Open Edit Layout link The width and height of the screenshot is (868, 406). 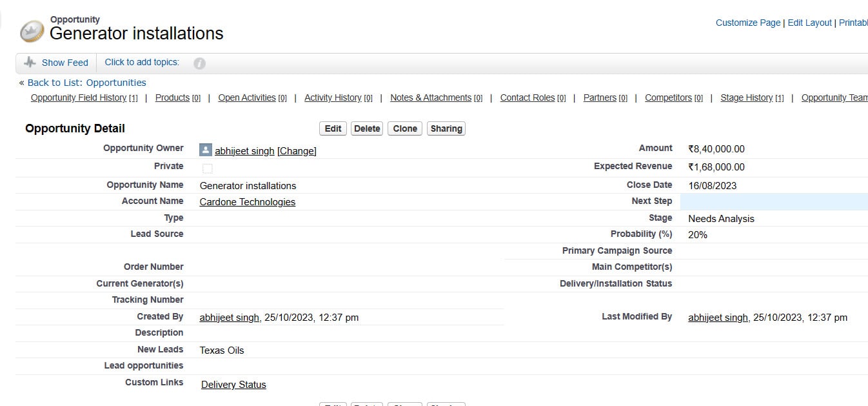(x=810, y=23)
